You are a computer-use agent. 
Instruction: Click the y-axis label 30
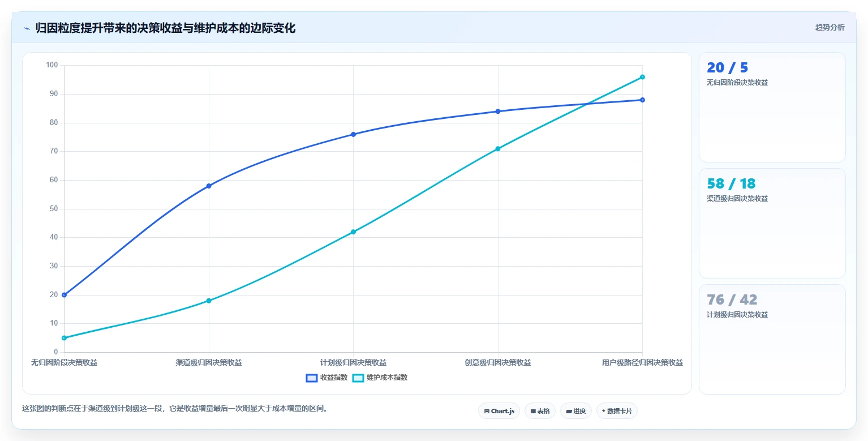(54, 266)
